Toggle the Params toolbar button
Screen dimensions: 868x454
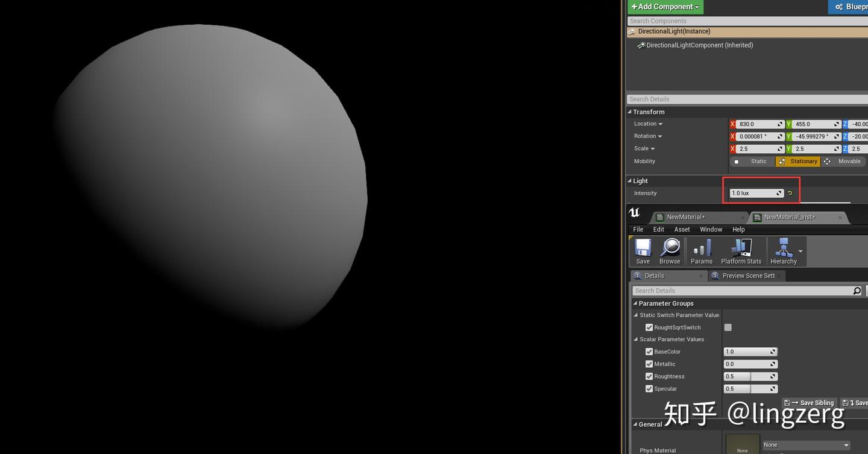(x=702, y=251)
